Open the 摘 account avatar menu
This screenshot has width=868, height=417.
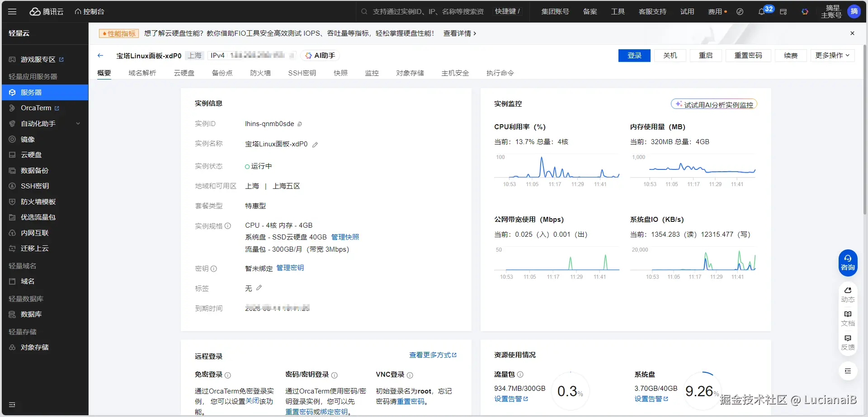(854, 12)
